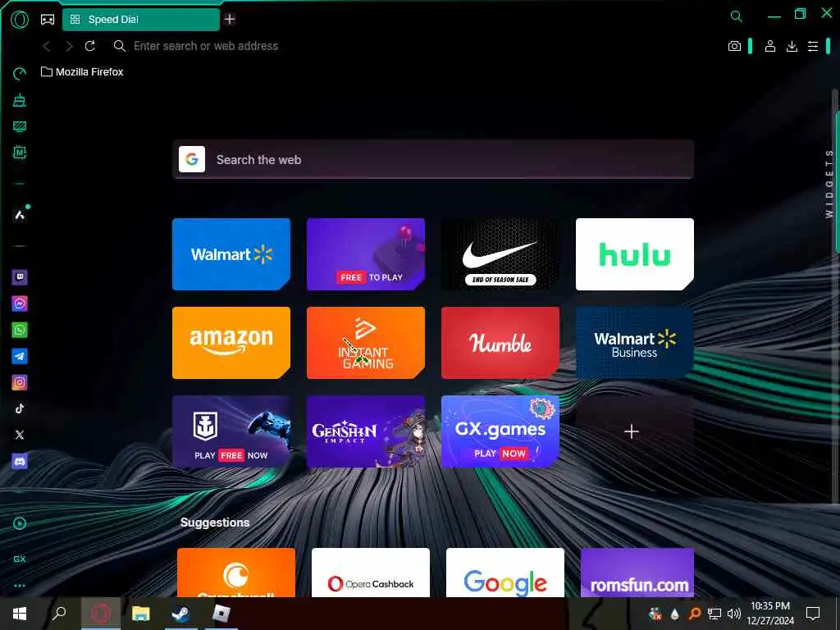Open the Opera Cashback suggestion tile

(371, 572)
